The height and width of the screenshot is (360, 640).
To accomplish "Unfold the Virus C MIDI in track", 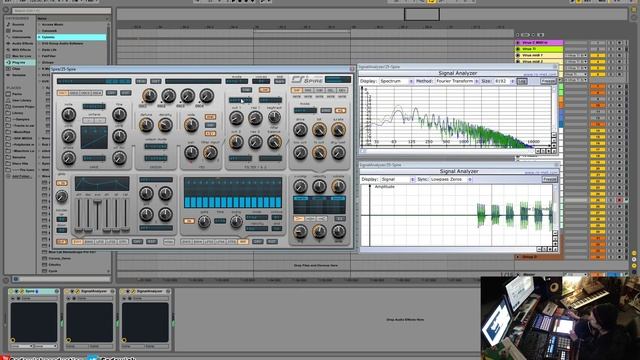I will 518,42.
